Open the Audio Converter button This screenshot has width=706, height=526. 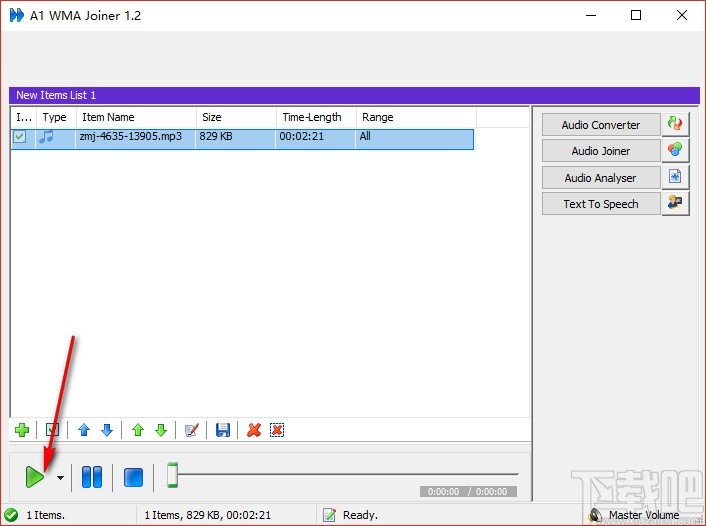[x=601, y=125]
